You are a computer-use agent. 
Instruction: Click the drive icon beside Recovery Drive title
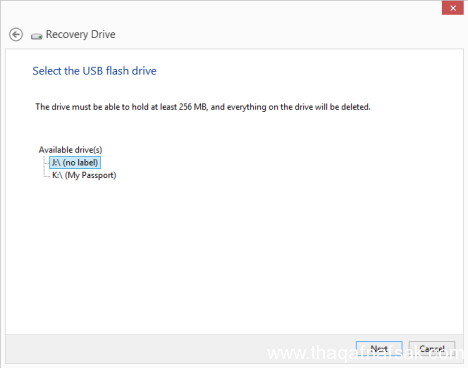pos(36,36)
